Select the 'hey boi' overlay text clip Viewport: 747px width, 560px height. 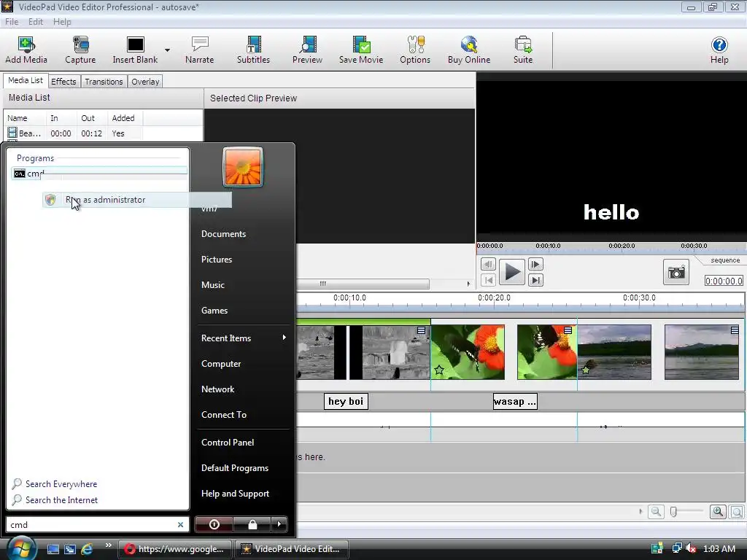tap(346, 402)
